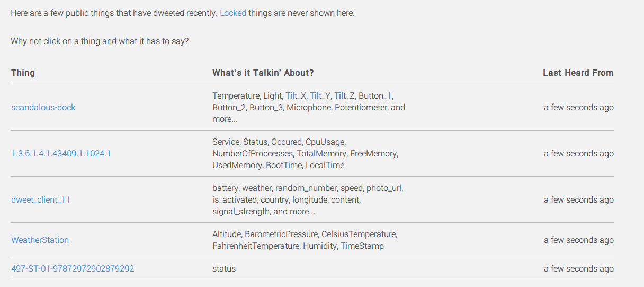This screenshot has height=287, width=644.
Task: Click the status text in the last row
Action: (x=224, y=269)
